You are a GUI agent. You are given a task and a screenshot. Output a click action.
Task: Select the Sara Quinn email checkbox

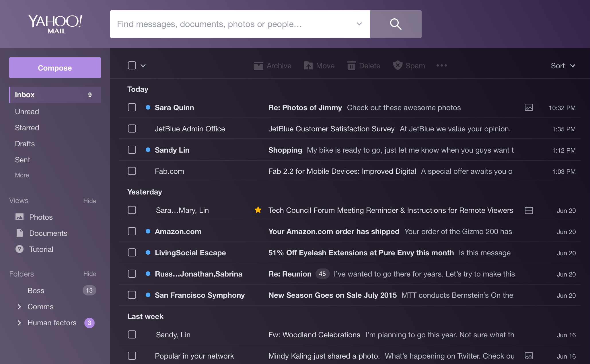click(x=132, y=107)
